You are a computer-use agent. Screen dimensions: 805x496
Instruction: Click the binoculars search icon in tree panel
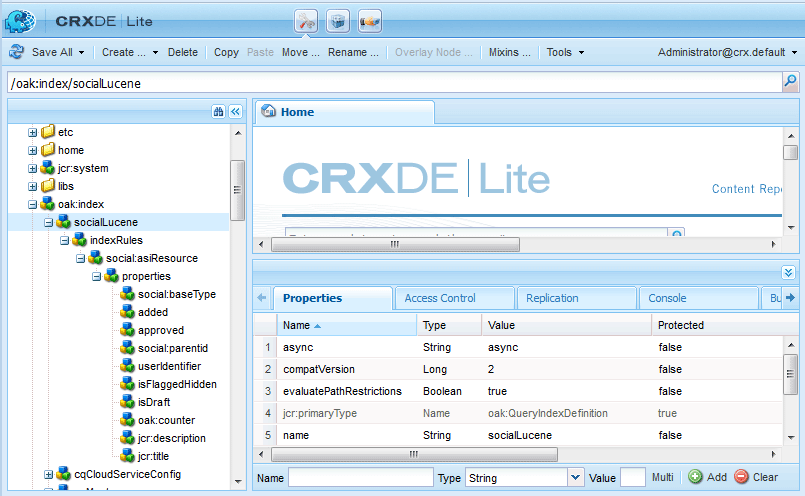tap(219, 111)
